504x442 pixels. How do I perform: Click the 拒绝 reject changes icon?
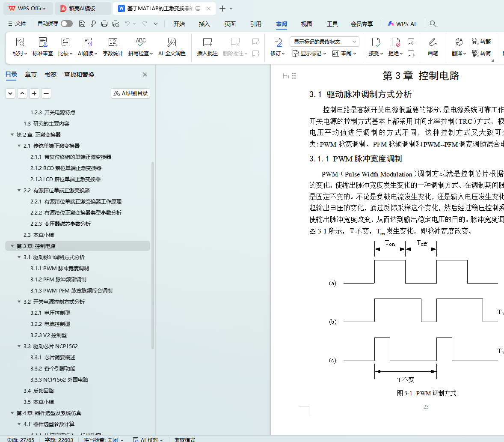[x=395, y=42]
